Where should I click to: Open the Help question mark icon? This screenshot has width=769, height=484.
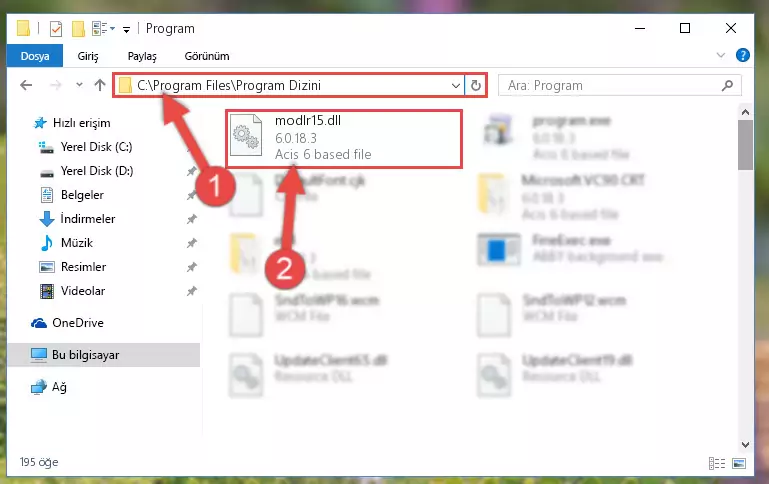(743, 55)
